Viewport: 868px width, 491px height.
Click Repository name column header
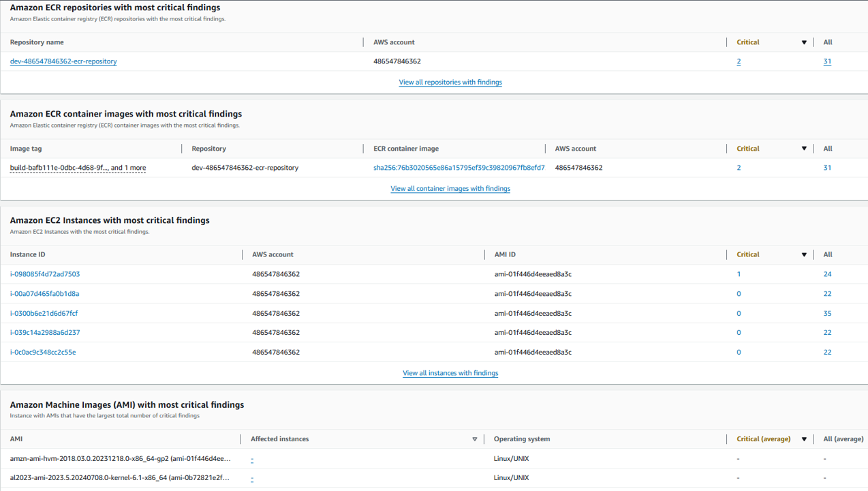pyautogui.click(x=37, y=42)
